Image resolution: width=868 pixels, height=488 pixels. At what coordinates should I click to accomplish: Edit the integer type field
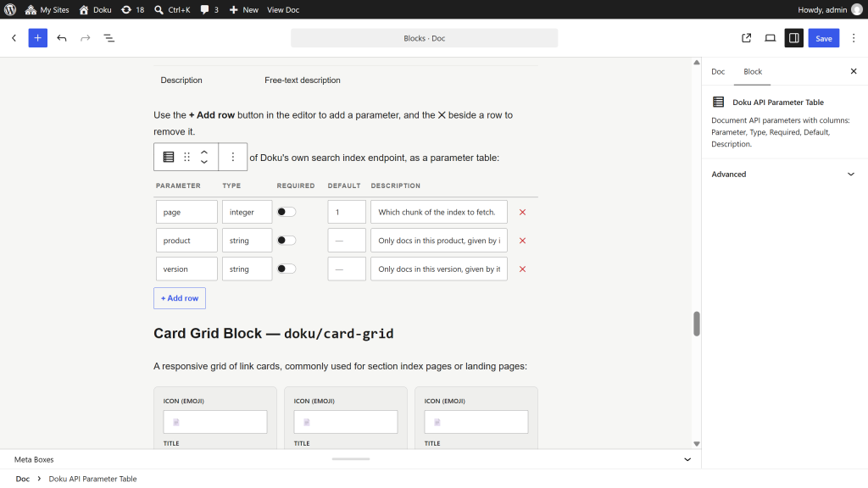coord(247,212)
